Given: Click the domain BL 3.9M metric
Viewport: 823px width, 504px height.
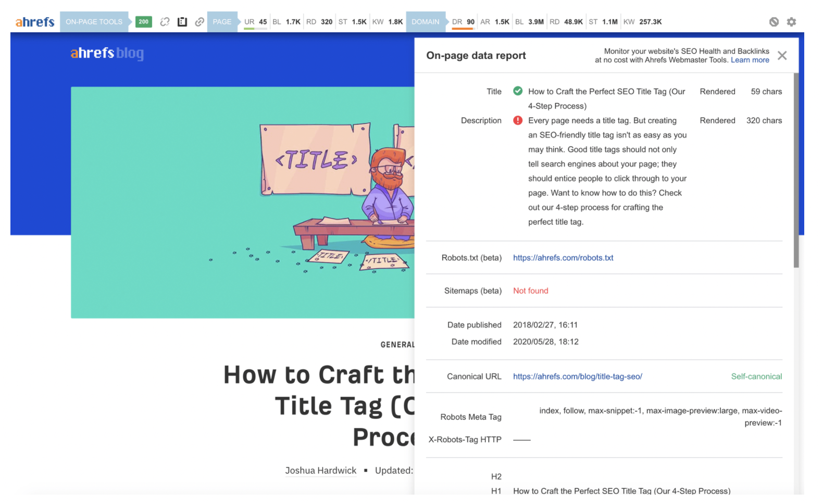Looking at the screenshot, I should (x=529, y=22).
